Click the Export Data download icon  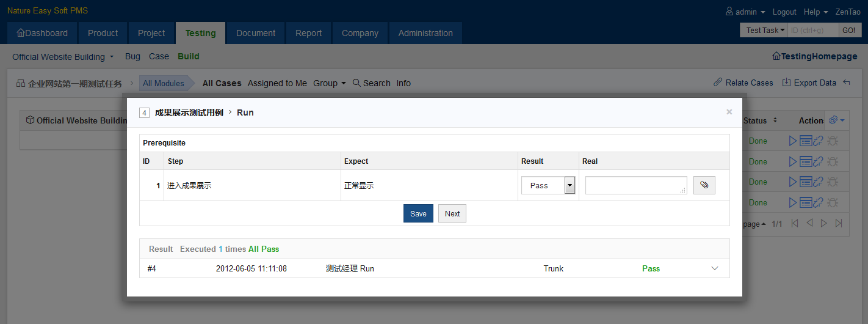click(787, 83)
